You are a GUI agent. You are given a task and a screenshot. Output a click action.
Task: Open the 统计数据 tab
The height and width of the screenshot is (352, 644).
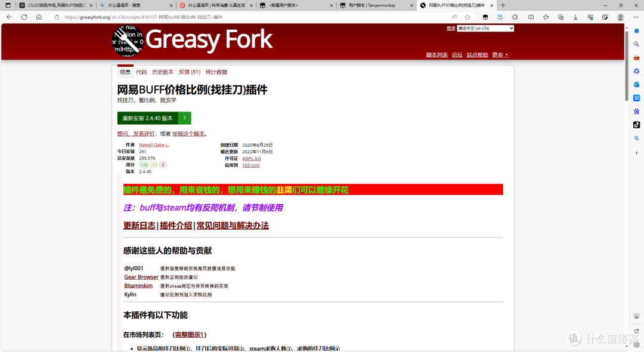click(216, 72)
